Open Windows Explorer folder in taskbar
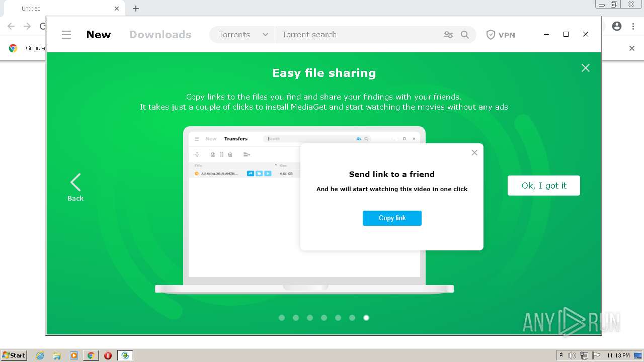This screenshot has width=644, height=362. tap(57, 355)
